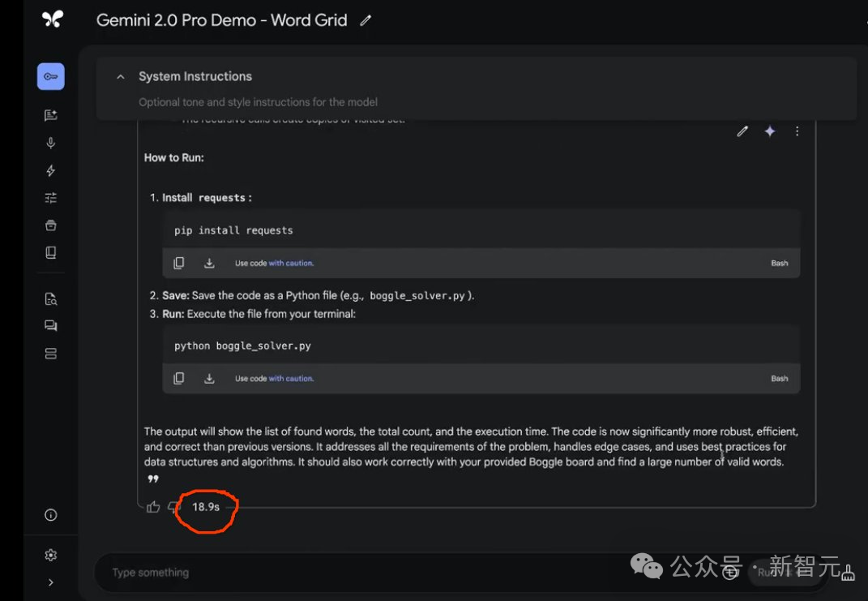This screenshot has height=601, width=868.
Task: Click 'with caution' link under pip install
Action: point(291,263)
